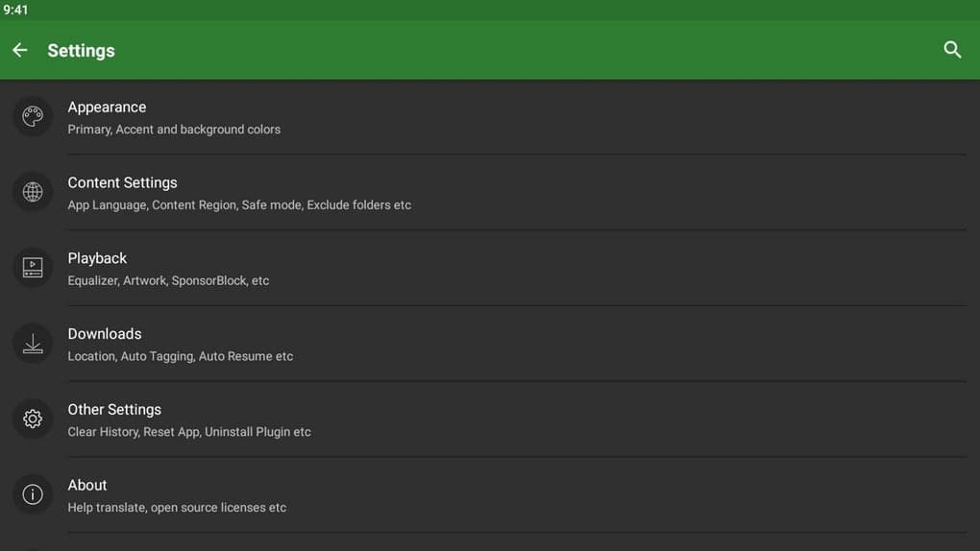Open the Playback settings

[490, 268]
